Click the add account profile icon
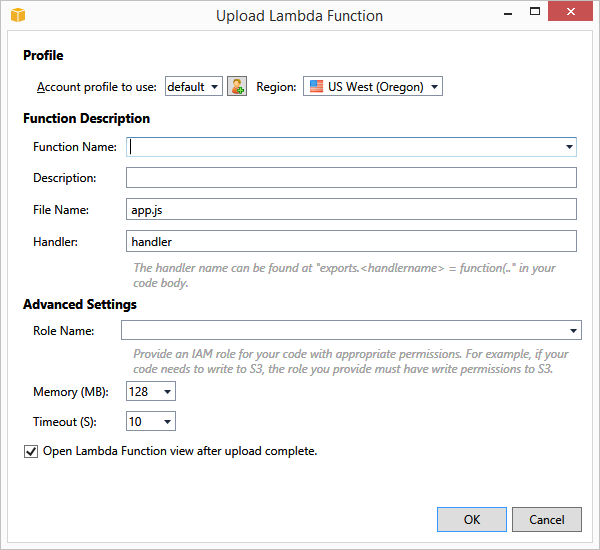600x550 pixels. point(237,86)
